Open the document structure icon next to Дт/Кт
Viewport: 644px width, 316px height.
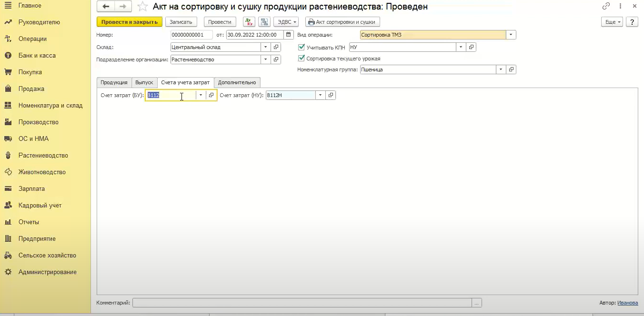[264, 22]
